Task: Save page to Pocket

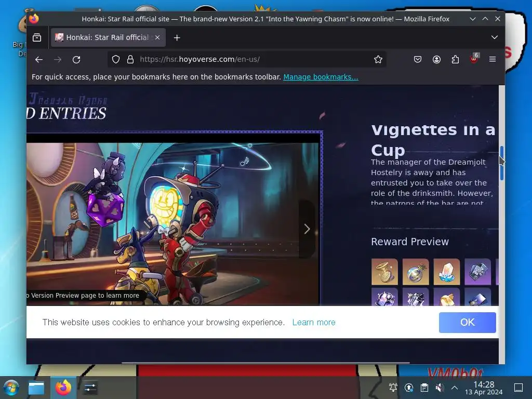Action: click(418, 59)
